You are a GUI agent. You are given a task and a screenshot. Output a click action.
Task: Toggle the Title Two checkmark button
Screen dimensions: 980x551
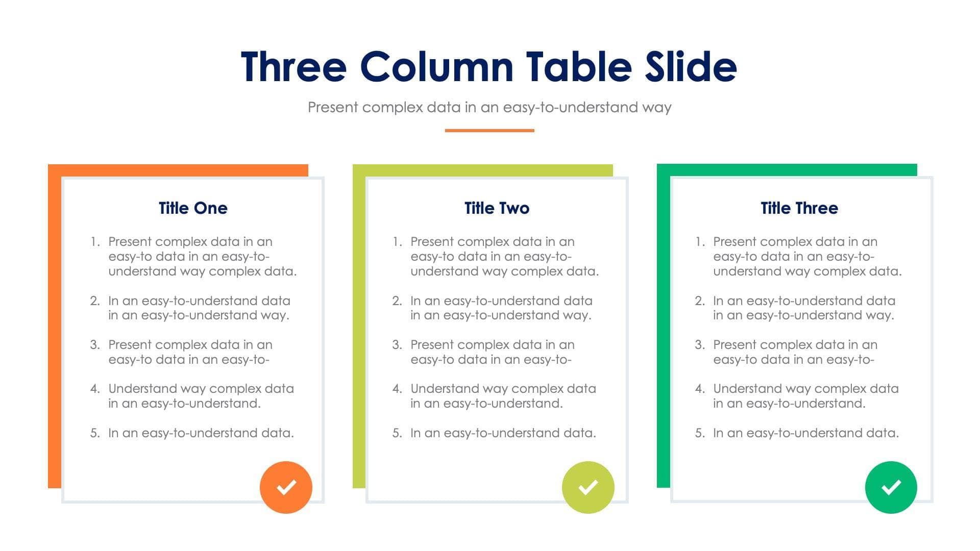coord(587,486)
